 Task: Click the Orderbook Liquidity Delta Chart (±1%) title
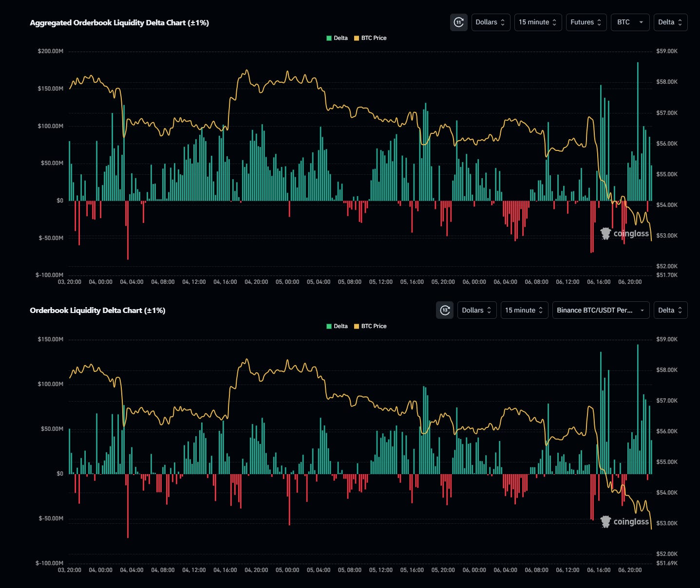point(97,311)
